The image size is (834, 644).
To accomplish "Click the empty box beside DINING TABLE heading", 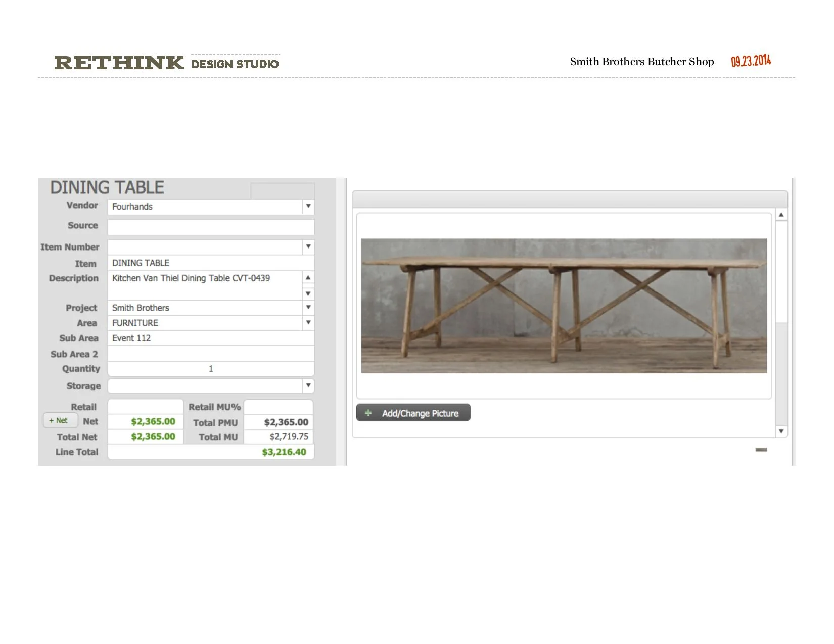I will click(283, 190).
